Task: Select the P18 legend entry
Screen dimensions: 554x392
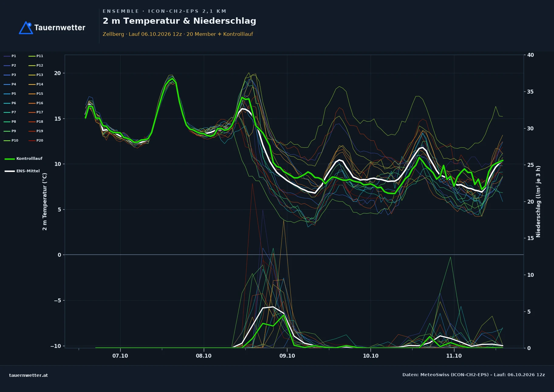Action: (36, 122)
